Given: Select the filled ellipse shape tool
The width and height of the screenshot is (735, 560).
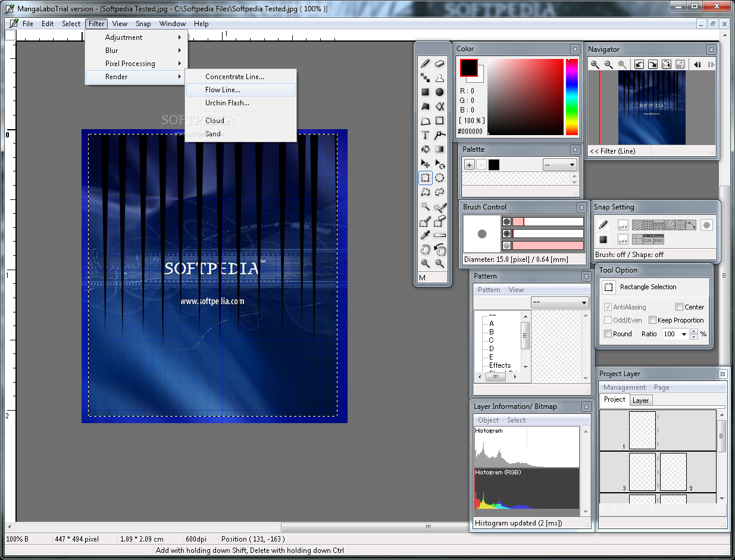Looking at the screenshot, I should point(439,92).
